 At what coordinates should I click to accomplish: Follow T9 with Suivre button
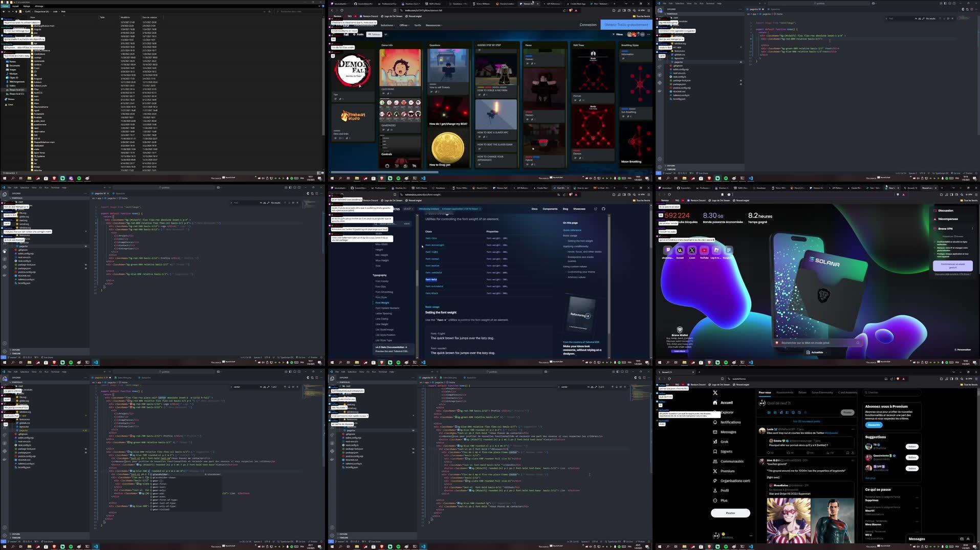pos(911,447)
